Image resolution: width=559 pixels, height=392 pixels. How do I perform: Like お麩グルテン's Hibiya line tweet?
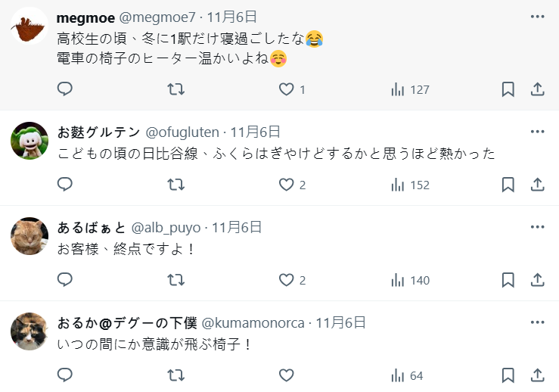point(286,185)
